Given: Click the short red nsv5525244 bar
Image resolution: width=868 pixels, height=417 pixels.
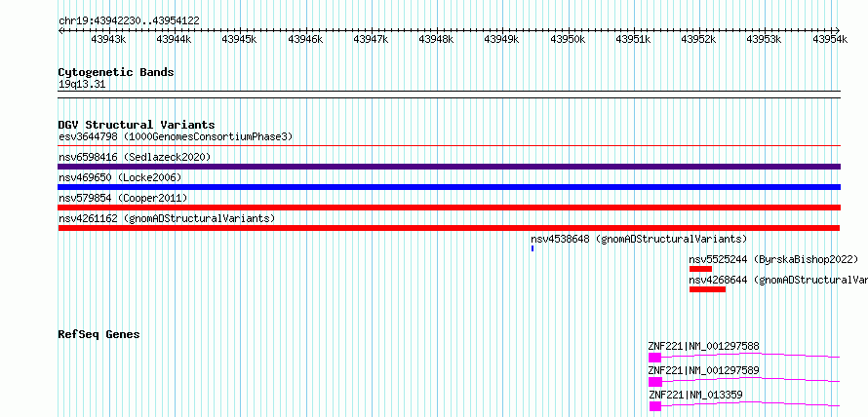Looking at the screenshot, I should pos(700,269).
